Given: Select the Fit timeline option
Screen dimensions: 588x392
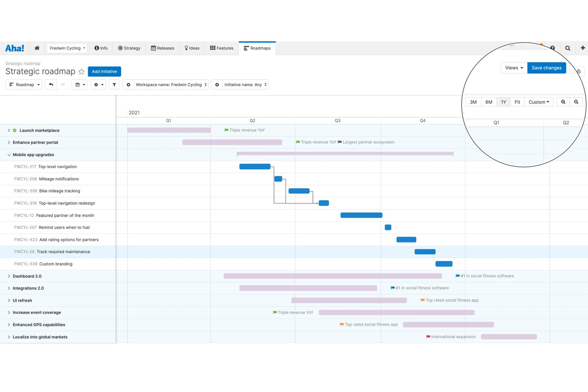Looking at the screenshot, I should [x=517, y=102].
